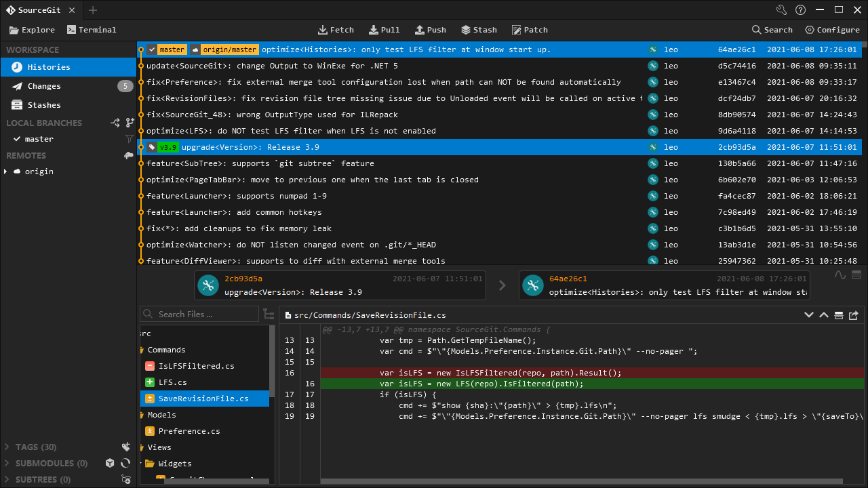Select the SaveRevisionFile.cs file

pos(205,399)
